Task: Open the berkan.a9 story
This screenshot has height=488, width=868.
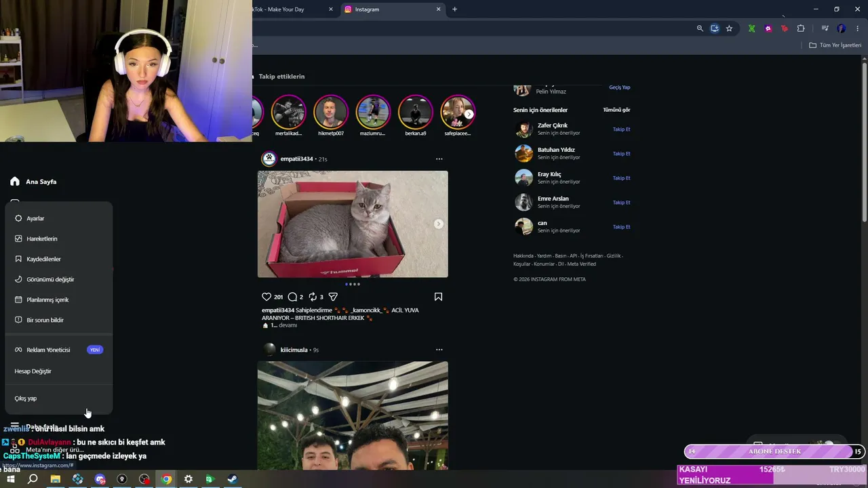Action: [415, 113]
